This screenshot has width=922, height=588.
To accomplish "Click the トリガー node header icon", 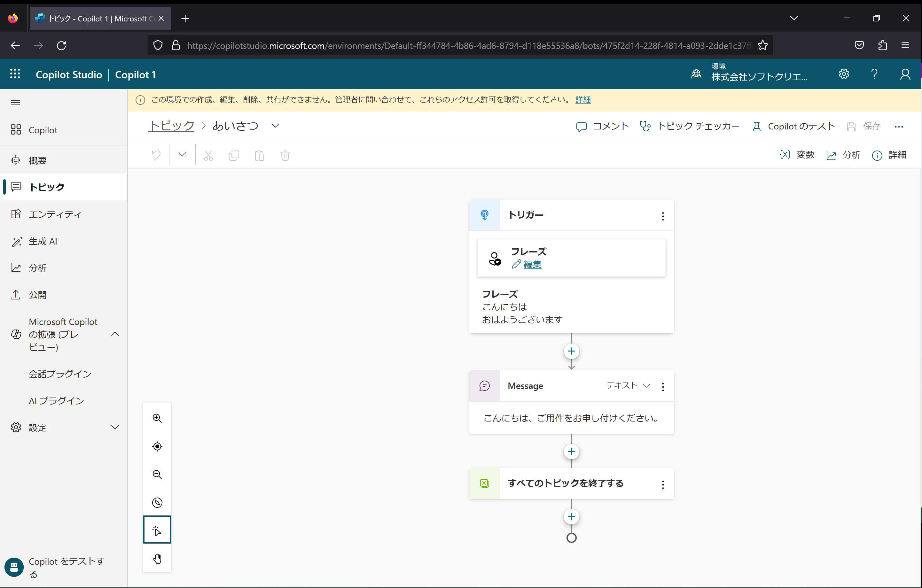I will click(484, 215).
